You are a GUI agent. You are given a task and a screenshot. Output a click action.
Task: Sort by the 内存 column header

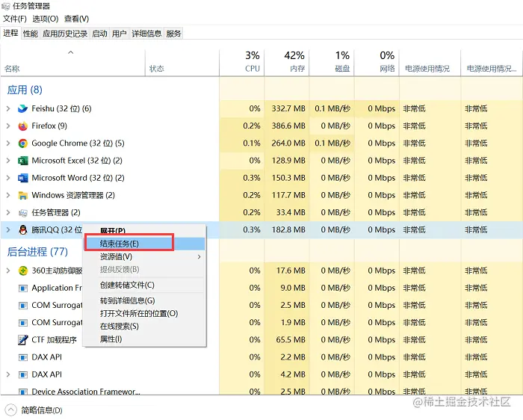(287, 62)
